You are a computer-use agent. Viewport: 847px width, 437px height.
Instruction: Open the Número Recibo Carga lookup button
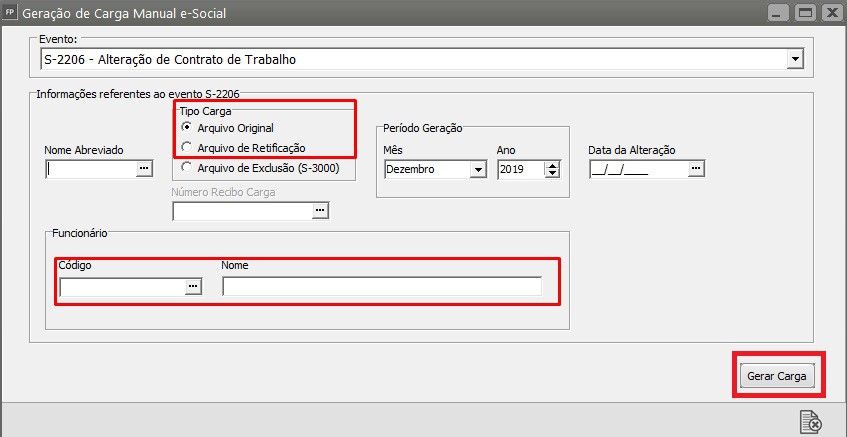tap(321, 211)
